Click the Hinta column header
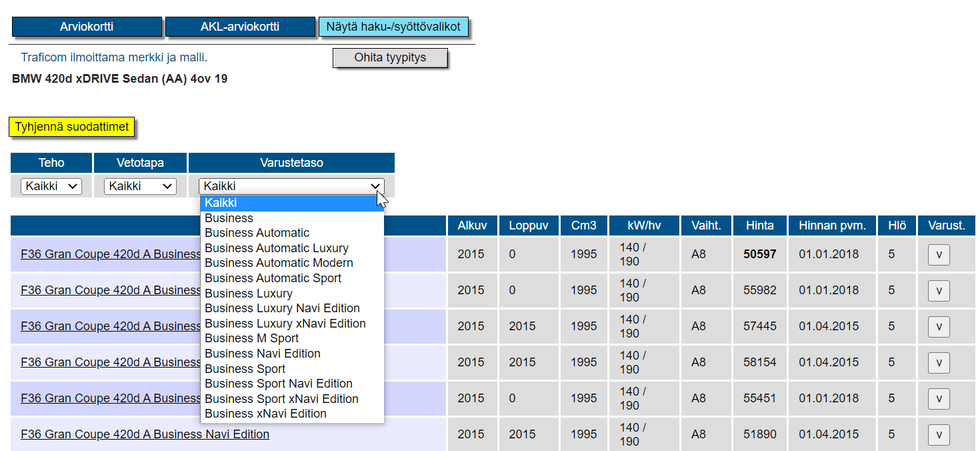980x451 pixels. pyautogui.click(x=760, y=225)
